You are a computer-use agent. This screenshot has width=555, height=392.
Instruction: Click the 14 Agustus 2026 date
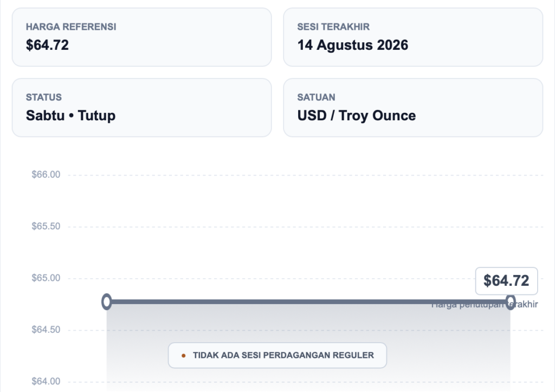click(x=352, y=46)
